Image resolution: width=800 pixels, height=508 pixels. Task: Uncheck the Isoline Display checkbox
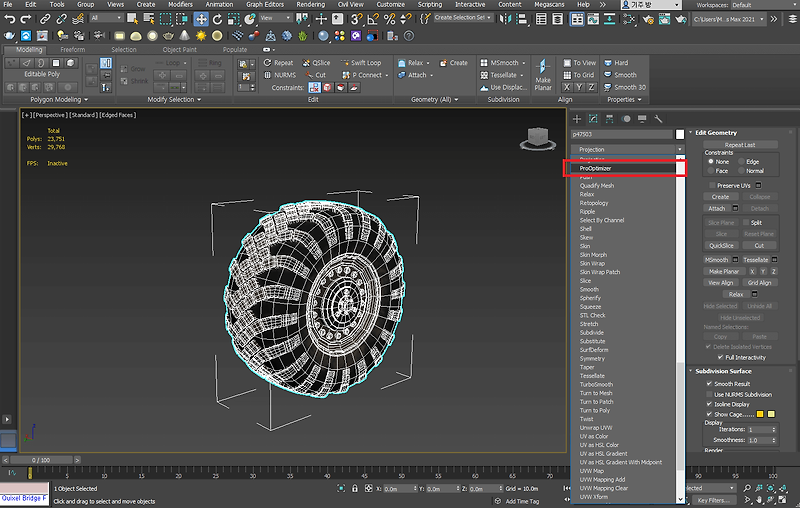710,404
